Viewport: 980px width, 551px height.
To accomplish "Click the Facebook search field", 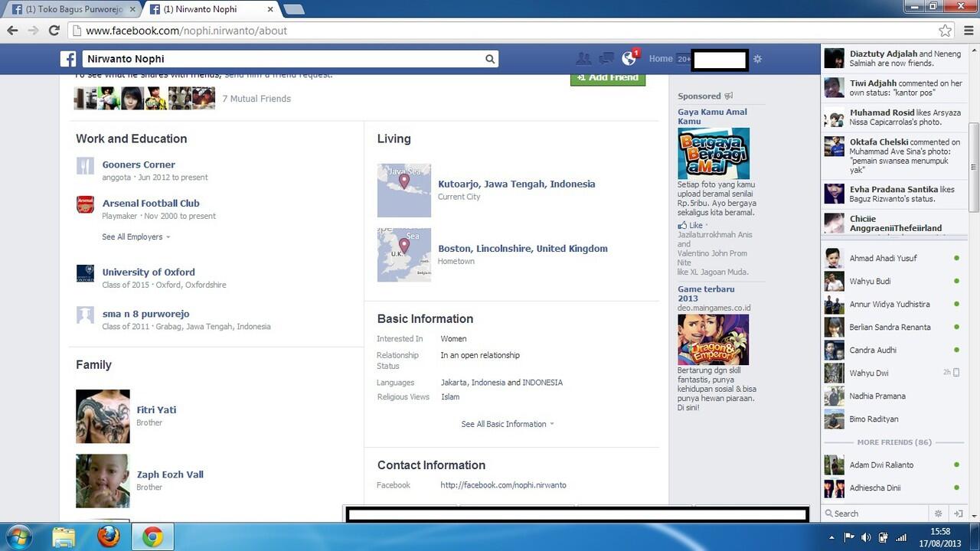I will pyautogui.click(x=283, y=59).
